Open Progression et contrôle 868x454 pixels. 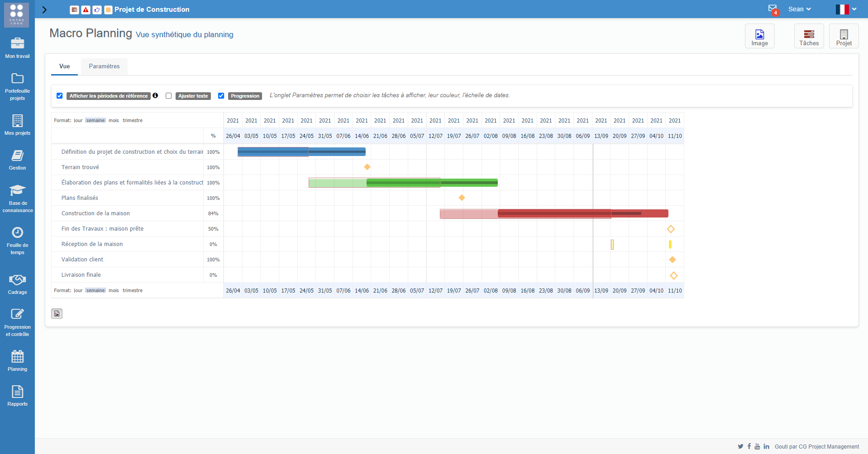tap(17, 322)
